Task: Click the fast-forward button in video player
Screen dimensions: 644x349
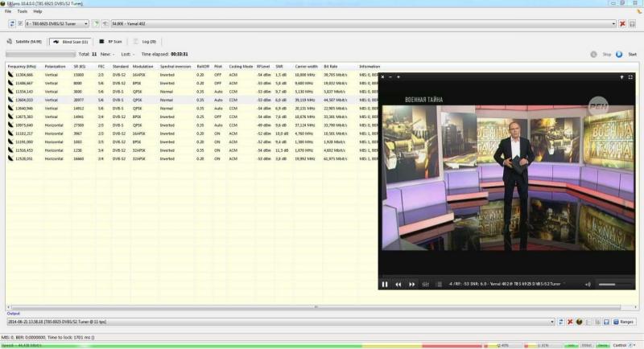Action: point(411,284)
